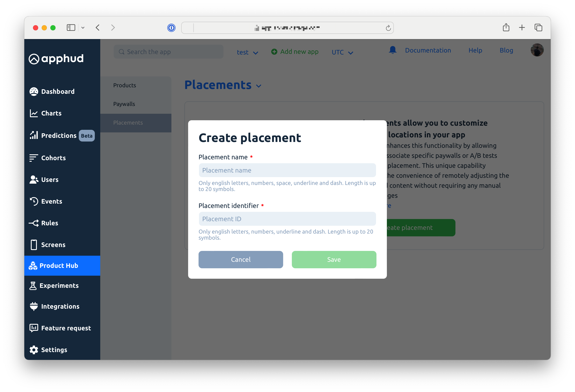Open Dashboard from the sidebar
The height and width of the screenshot is (392, 575).
coord(52,92)
